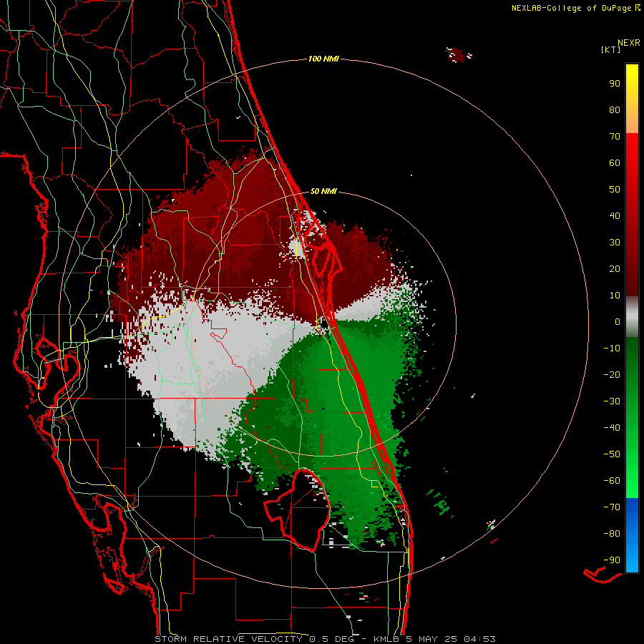644x644 pixels.
Task: Click the isolated red echo in upper right
Action: pyautogui.click(x=459, y=54)
